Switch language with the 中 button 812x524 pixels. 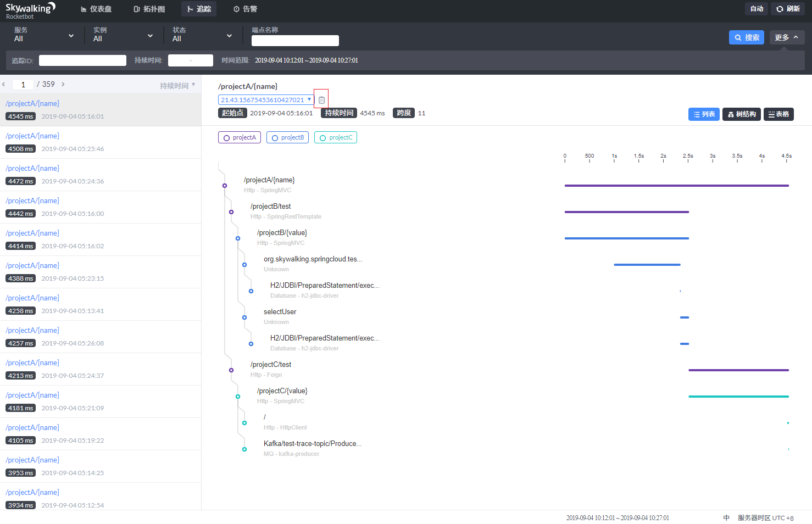pyautogui.click(x=726, y=518)
